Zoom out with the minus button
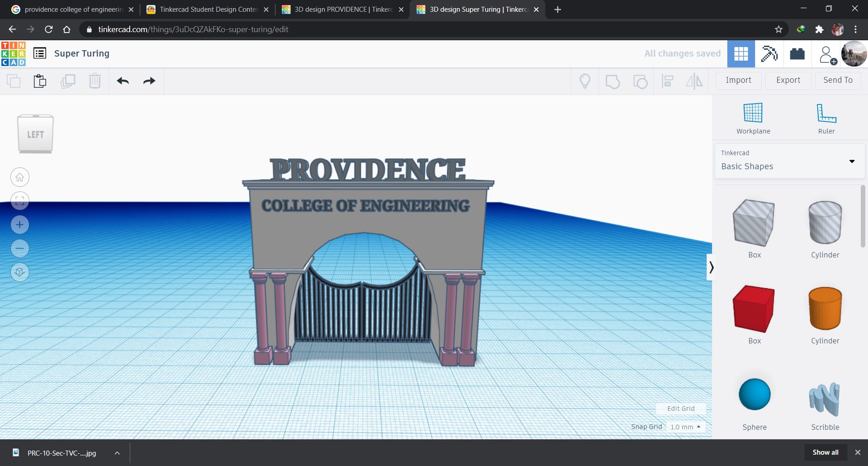This screenshot has height=466, width=868. tap(20, 248)
